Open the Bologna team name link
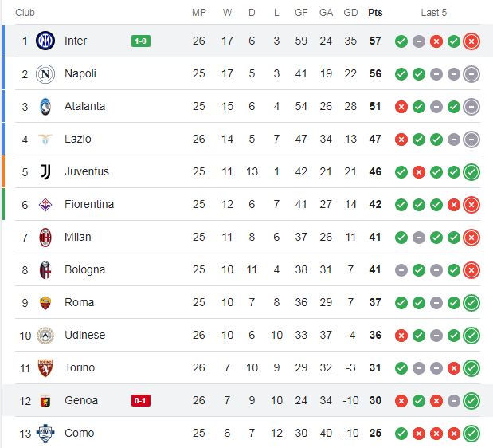Screen dimensions: 493x448 [85, 270]
